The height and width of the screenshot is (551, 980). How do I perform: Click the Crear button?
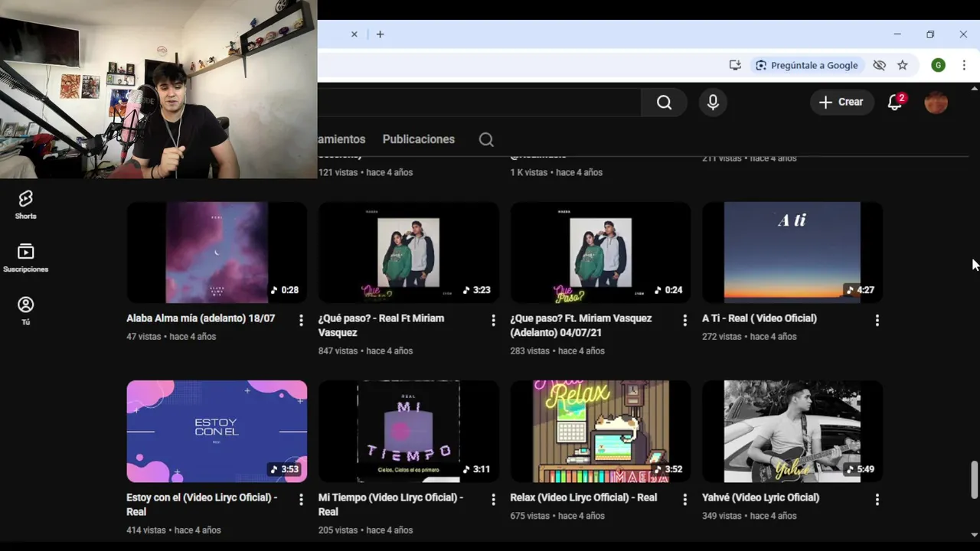841,102
